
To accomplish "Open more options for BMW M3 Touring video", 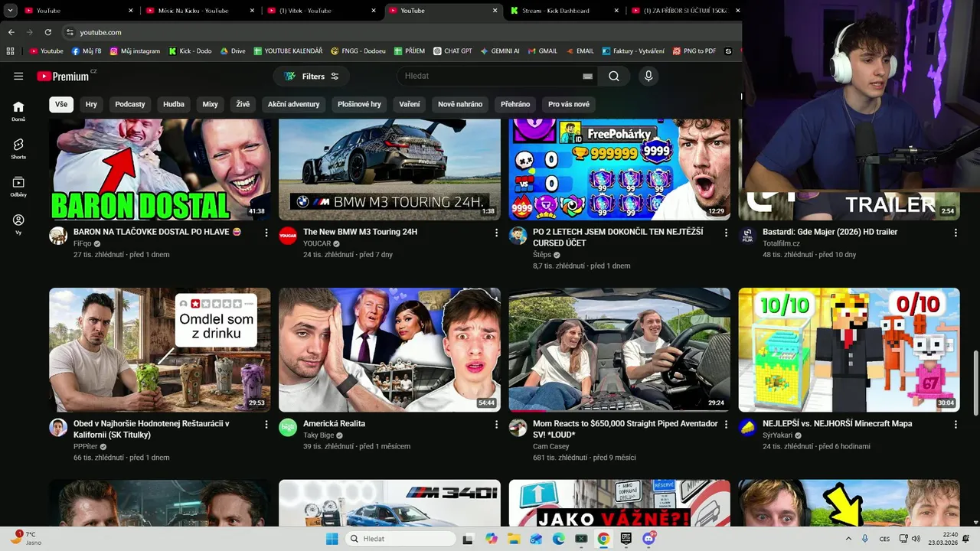I will click(496, 232).
